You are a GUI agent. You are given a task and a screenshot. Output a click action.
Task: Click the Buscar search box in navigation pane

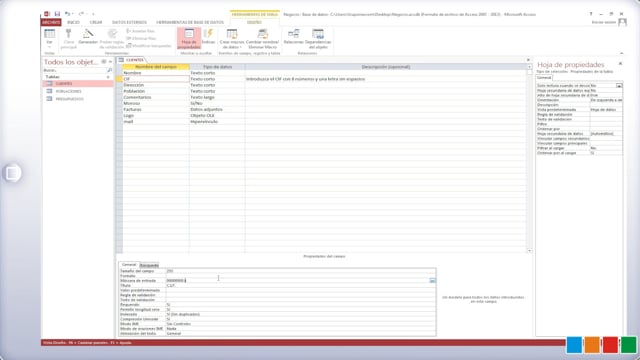74,70
